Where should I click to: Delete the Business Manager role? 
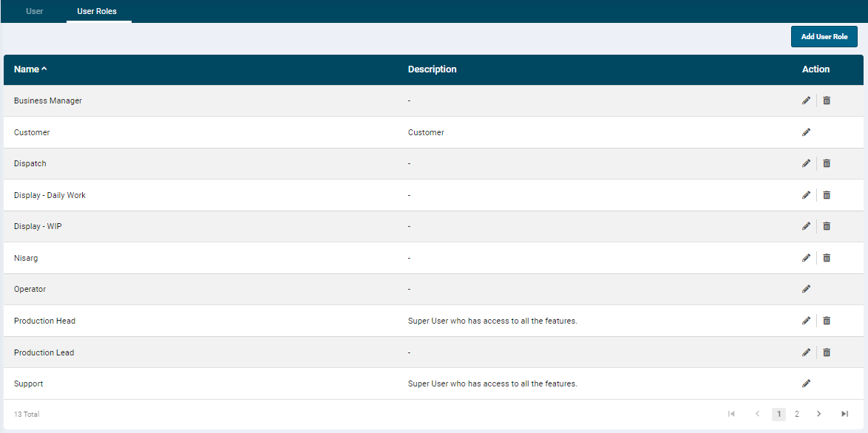(827, 100)
